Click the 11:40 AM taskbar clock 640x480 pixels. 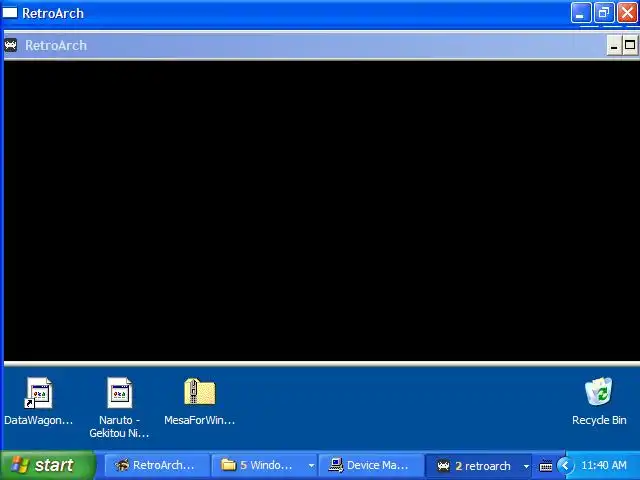[x=604, y=465]
